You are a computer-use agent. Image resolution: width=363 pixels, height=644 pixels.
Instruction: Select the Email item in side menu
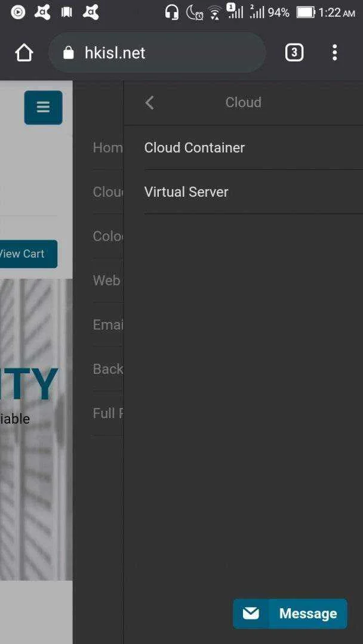107,325
